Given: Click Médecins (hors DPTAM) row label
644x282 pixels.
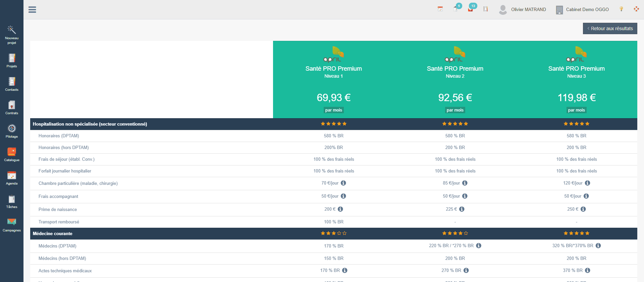Looking at the screenshot, I should (x=62, y=258).
